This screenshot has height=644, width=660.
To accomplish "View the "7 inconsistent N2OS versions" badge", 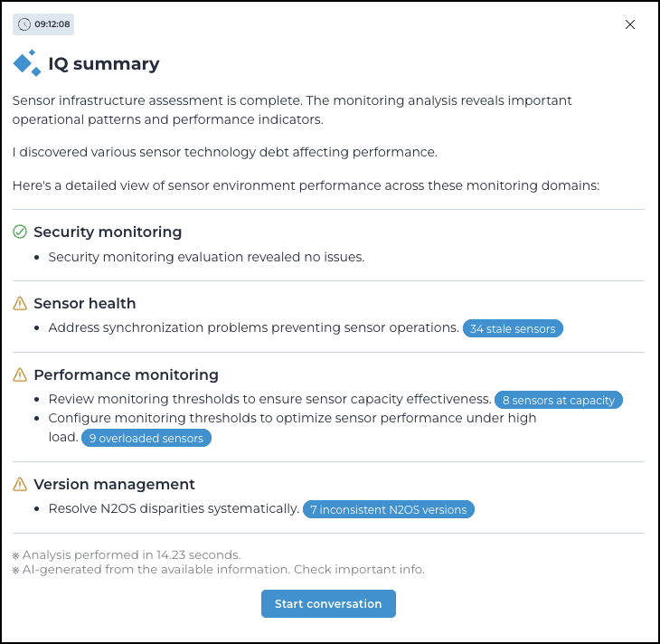I will (x=388, y=509).
